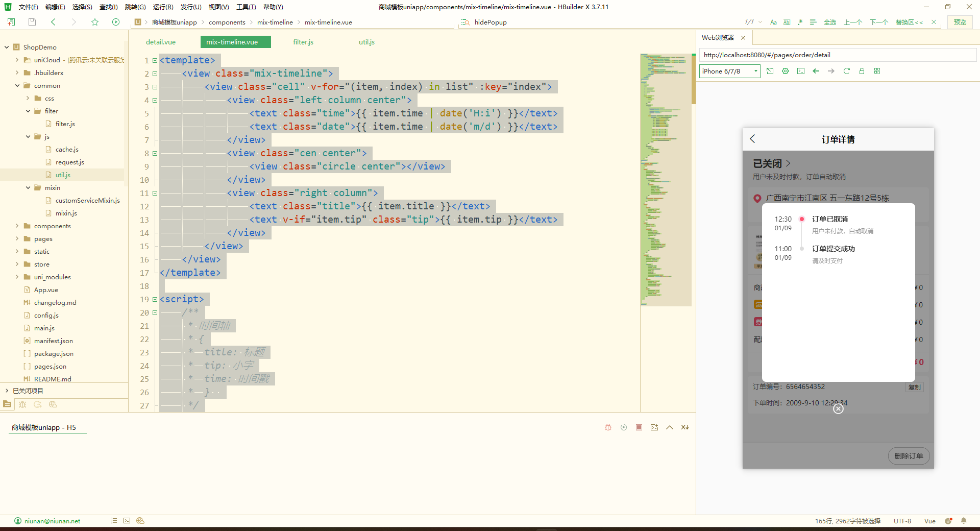Click the new file icon in toolbar
The image size is (980, 531).
pos(11,22)
